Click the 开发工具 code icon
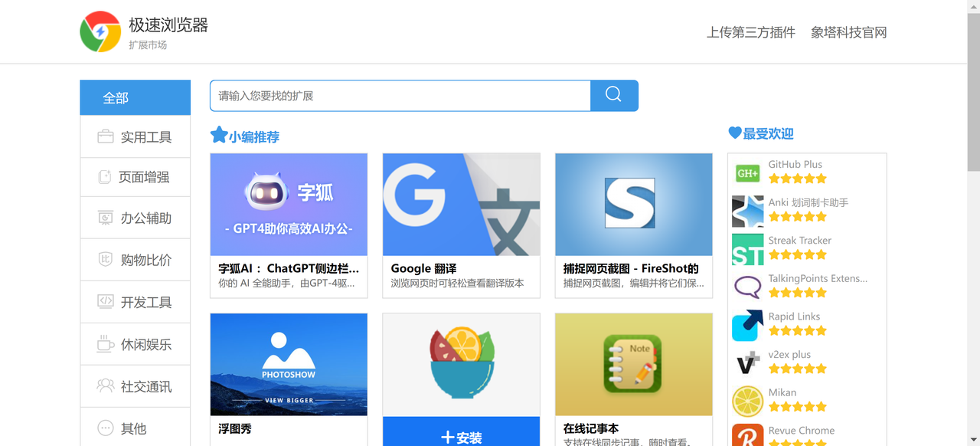 point(106,301)
